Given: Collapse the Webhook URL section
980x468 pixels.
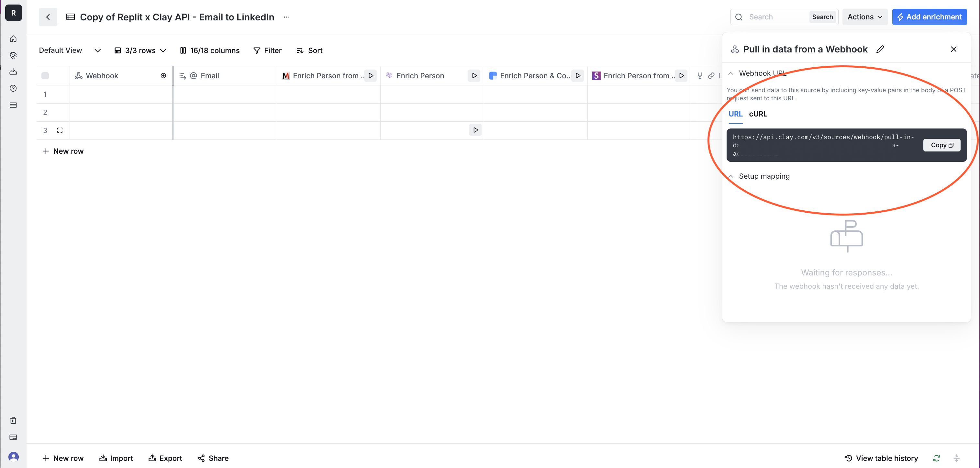Looking at the screenshot, I should click(x=731, y=73).
